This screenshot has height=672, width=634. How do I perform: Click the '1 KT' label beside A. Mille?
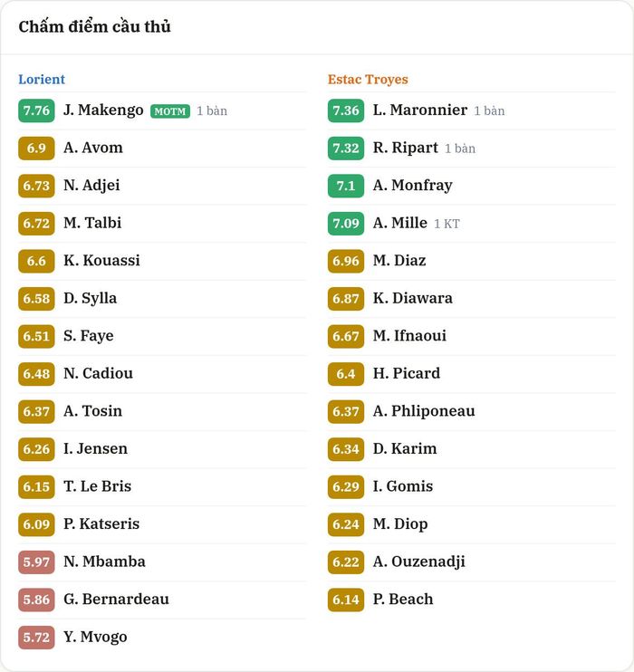tap(447, 224)
